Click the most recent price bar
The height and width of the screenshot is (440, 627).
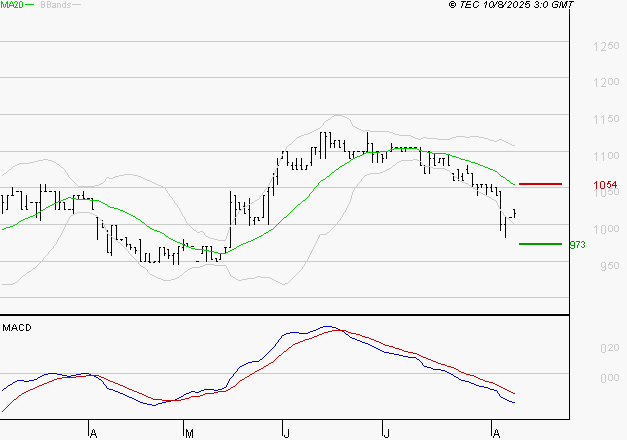514,213
